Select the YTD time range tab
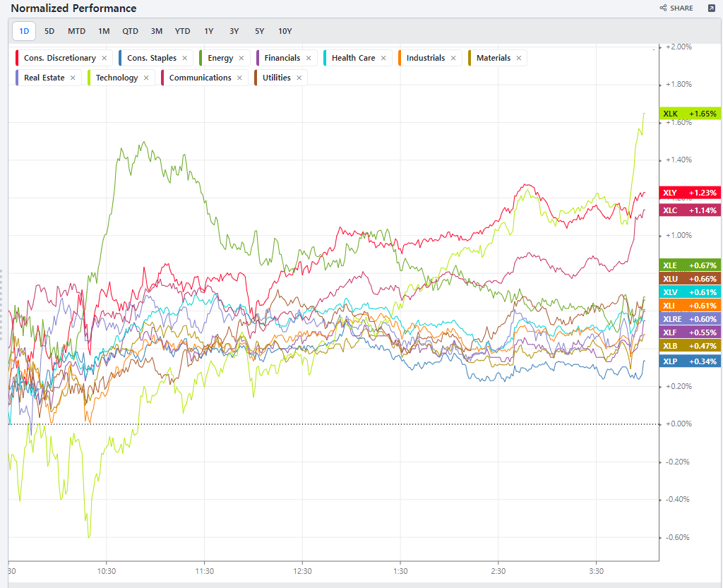This screenshot has height=588, width=723. [x=183, y=31]
